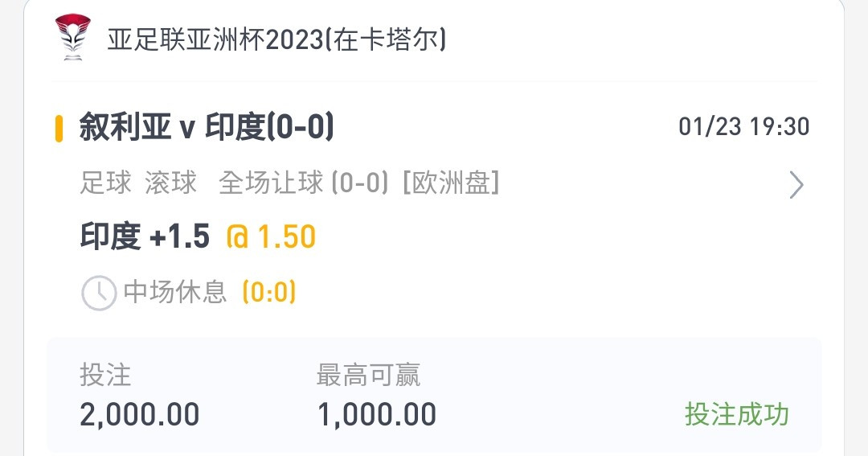868x456 pixels.
Task: Click the 投注 stake label
Action: click(x=105, y=375)
